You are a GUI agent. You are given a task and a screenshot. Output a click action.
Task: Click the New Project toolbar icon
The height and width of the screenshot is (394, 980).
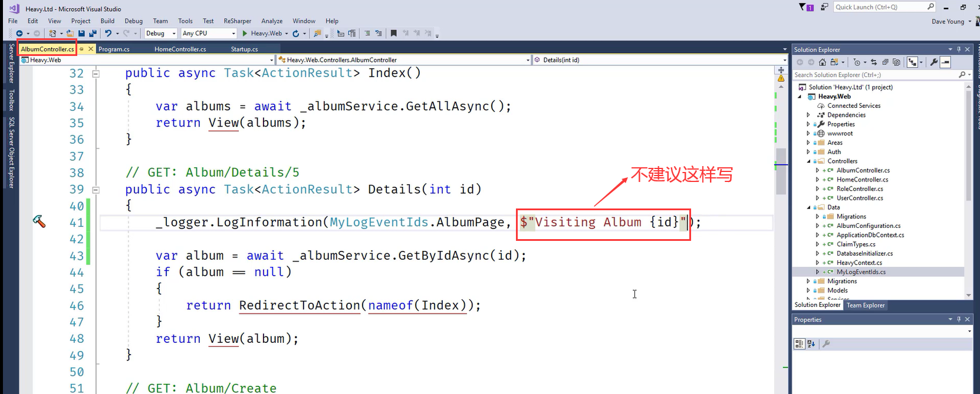click(52, 34)
